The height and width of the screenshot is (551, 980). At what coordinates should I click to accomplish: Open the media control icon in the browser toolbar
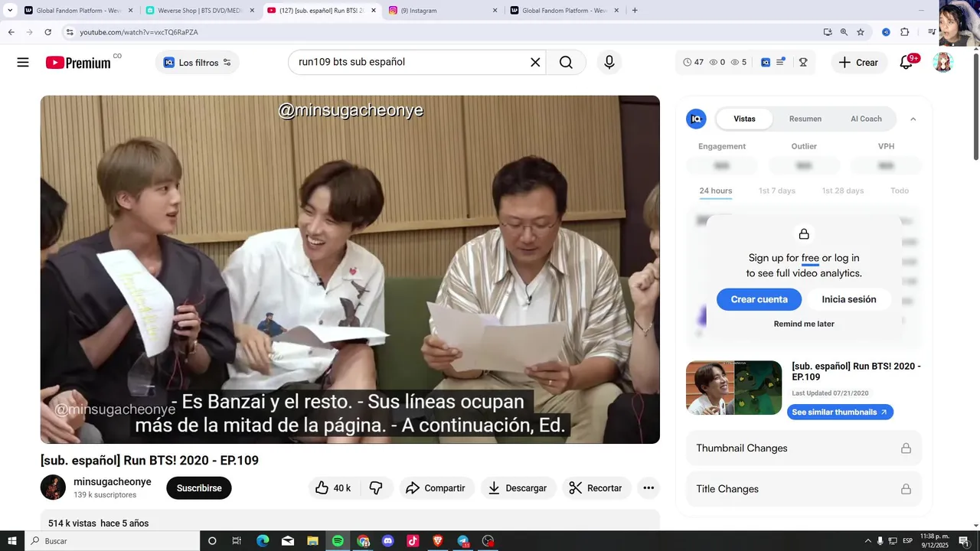point(931,32)
